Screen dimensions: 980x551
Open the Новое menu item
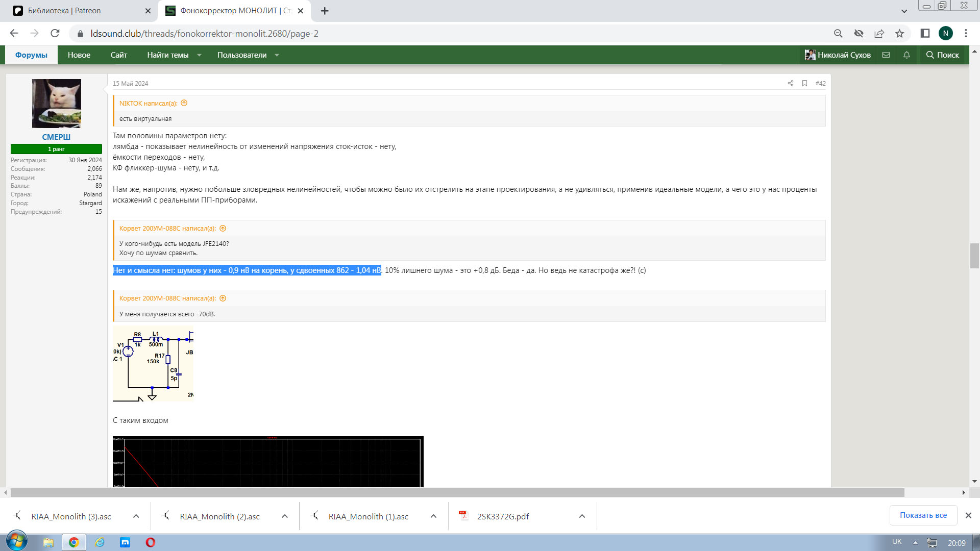coord(79,55)
